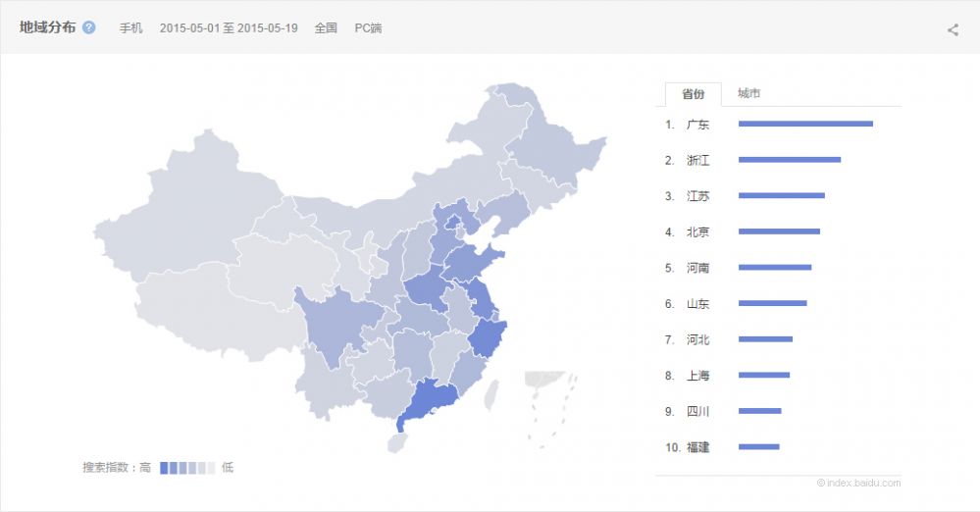The height and width of the screenshot is (512, 980).
Task: Select the 省份 tab
Action: pos(693,94)
